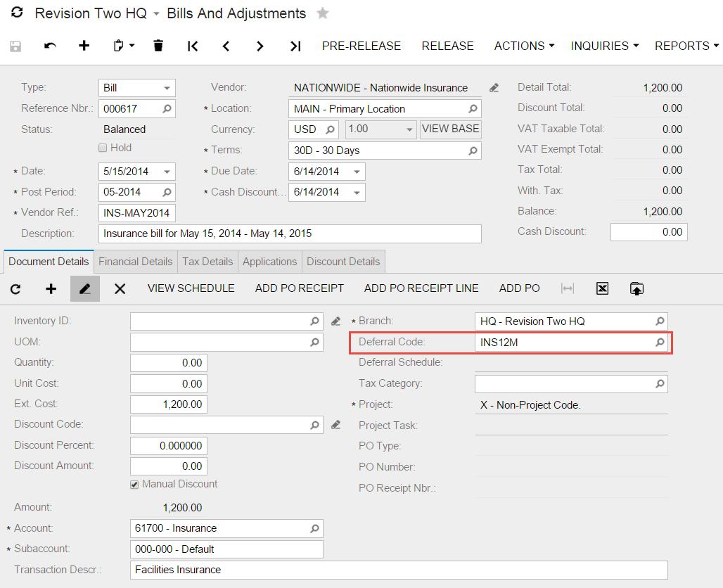This screenshot has height=588, width=723.
Task: Click the Subaccount field
Action: point(226,549)
